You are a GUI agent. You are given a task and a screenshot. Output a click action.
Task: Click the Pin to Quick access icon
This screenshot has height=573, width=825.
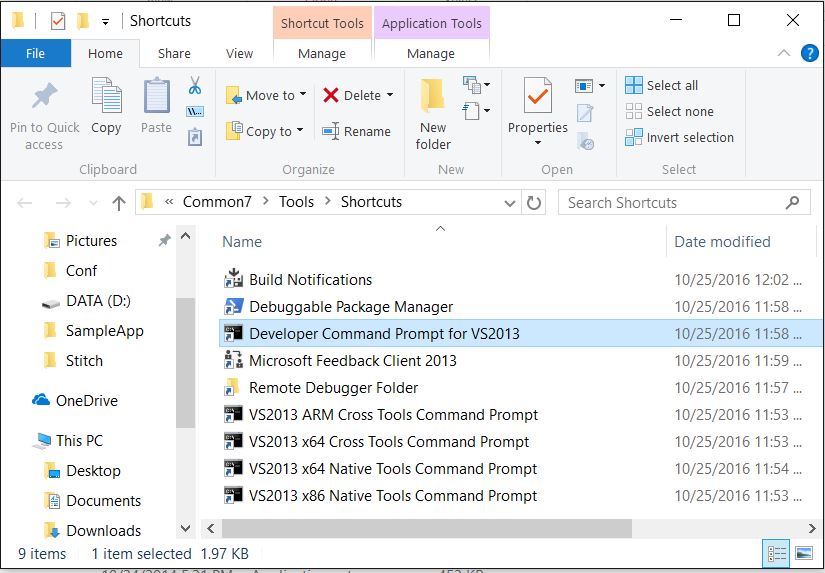coord(44,97)
